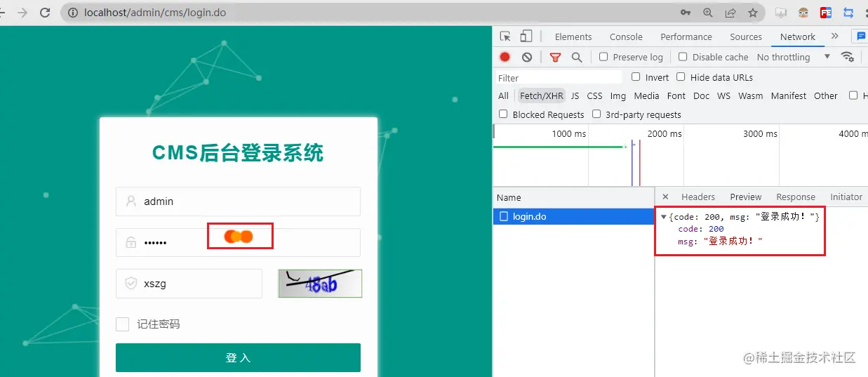Check 3rd-party requests option
The image size is (868, 377).
click(596, 114)
